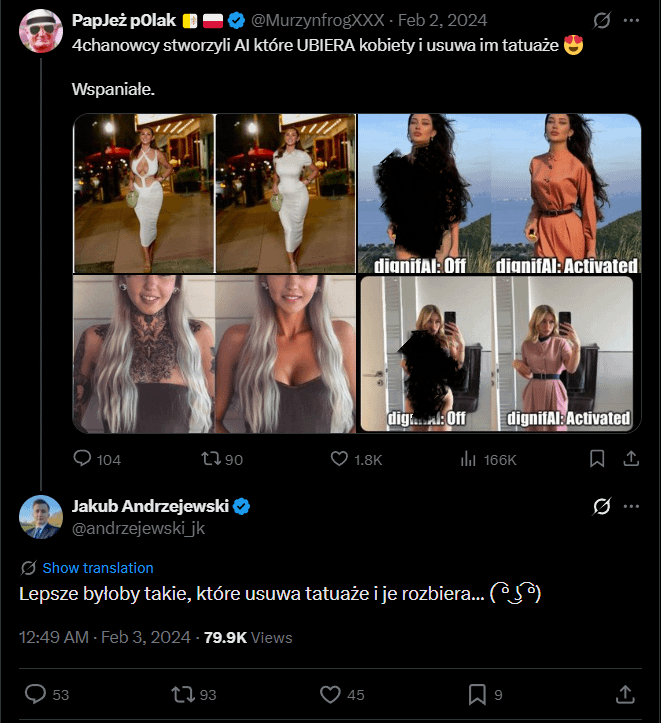Share Jakub Andrzejewski's reply
Viewport: 661px width, 723px height.
pyautogui.click(x=625, y=694)
